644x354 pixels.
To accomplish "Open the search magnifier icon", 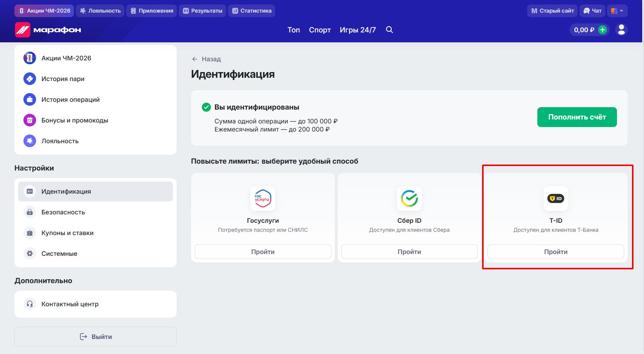I will click(389, 30).
